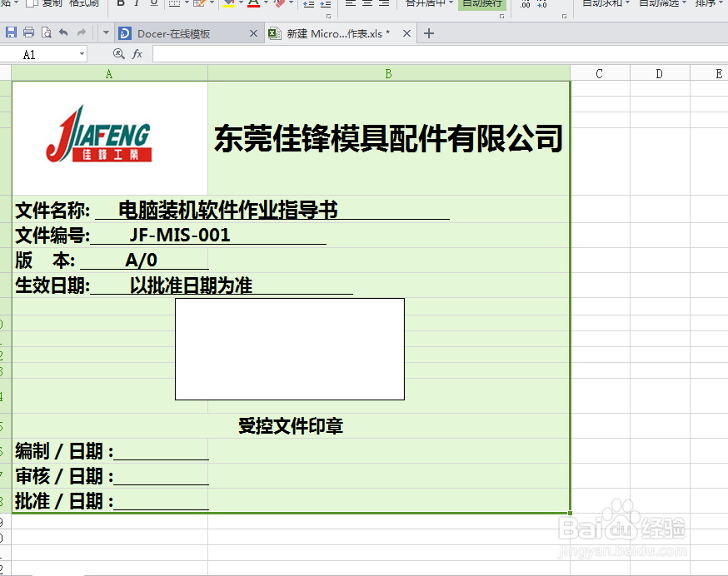
Task: Toggle bold B formatting
Action: 121,3
